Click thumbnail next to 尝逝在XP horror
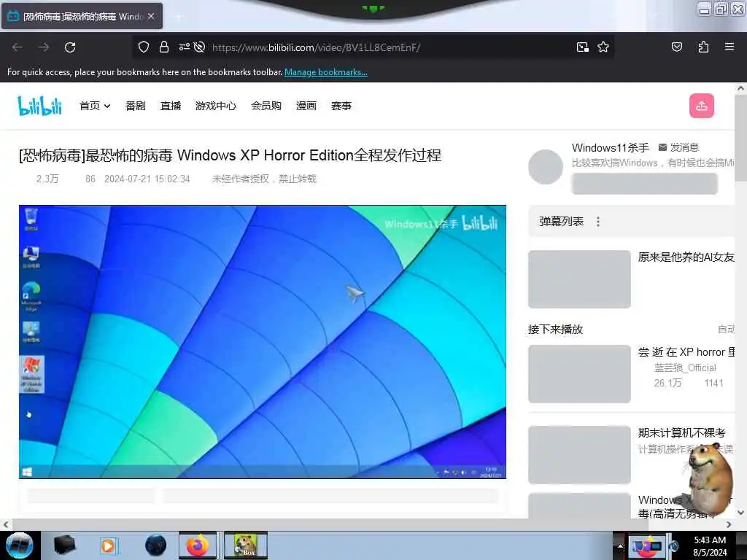The image size is (747, 560). [x=579, y=374]
